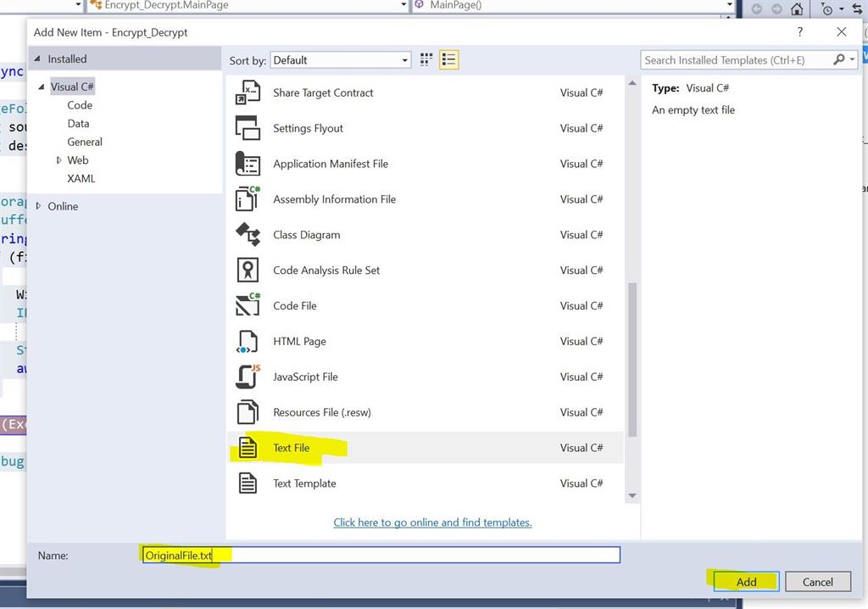Expand the Web tree node

tap(58, 160)
